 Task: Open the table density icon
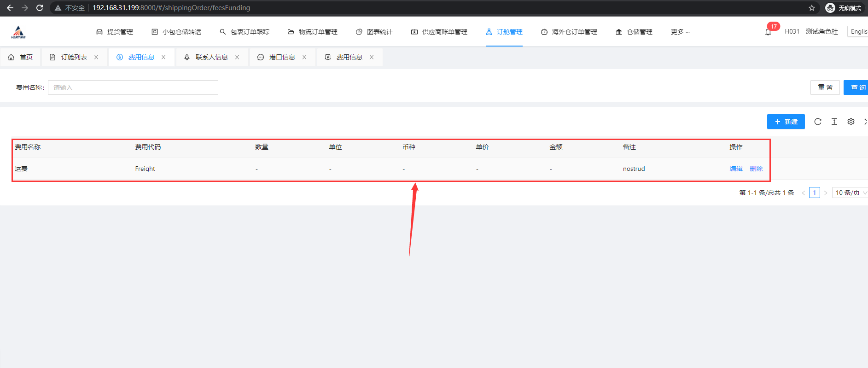834,122
